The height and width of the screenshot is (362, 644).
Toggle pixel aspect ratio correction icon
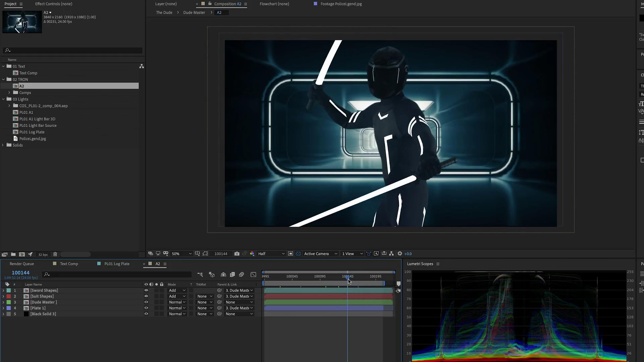369,254
